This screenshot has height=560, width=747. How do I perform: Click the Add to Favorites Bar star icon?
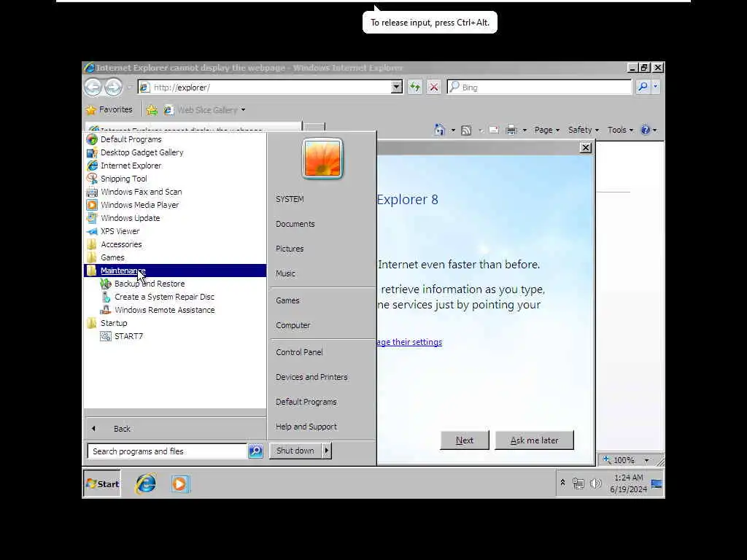coord(152,110)
